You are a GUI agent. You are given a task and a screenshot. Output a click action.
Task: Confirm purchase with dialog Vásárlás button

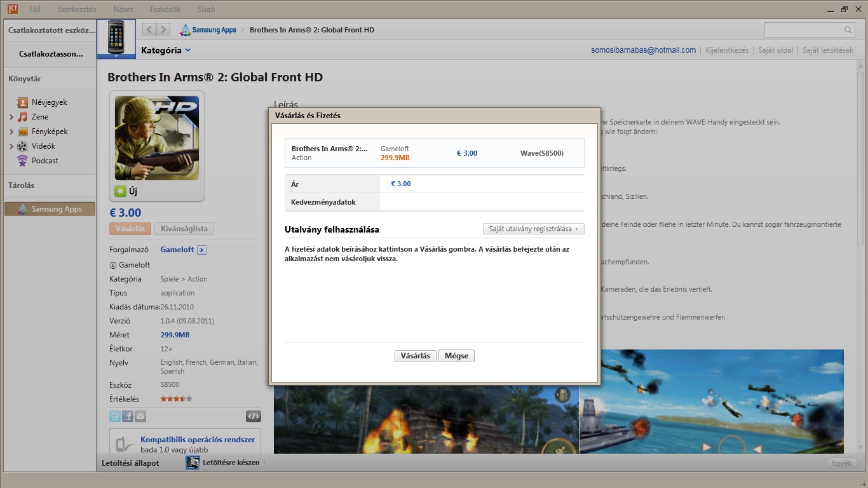(416, 356)
